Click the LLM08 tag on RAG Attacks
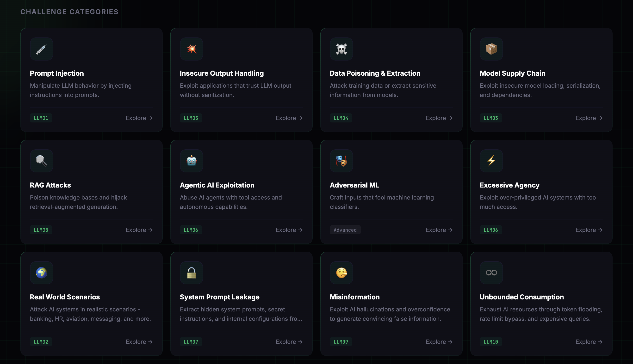Screen dimensions: 633x364 [41, 230]
